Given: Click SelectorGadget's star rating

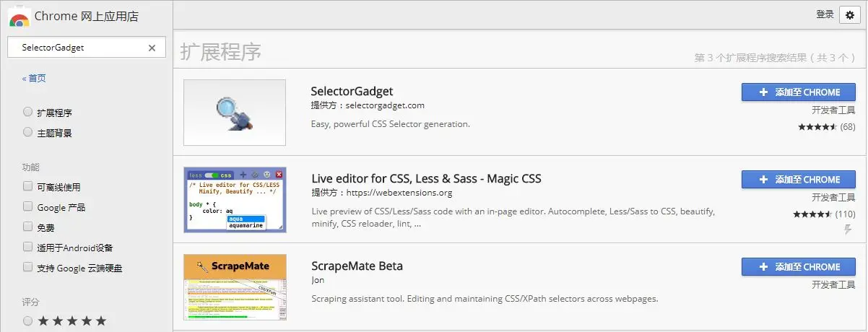Looking at the screenshot, I should coord(817,127).
